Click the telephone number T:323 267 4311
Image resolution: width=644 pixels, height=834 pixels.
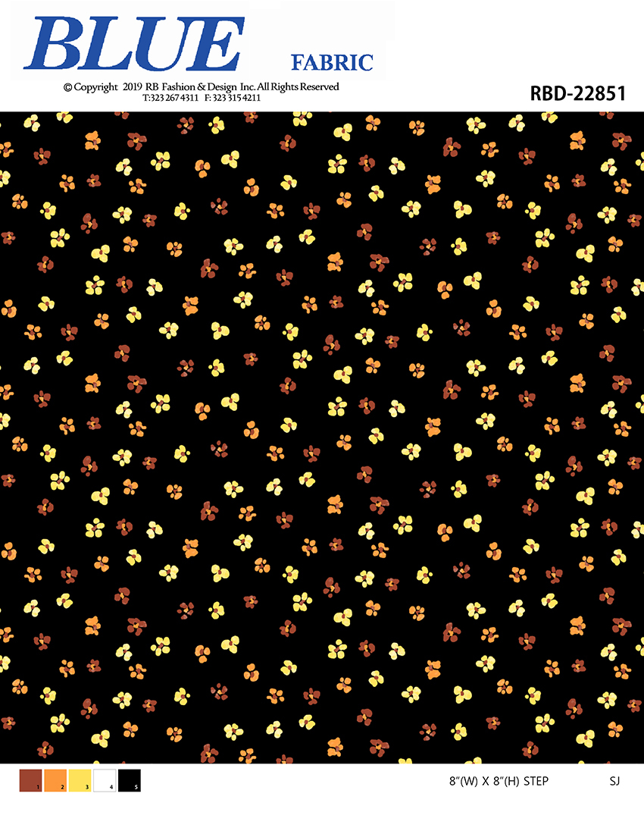point(170,98)
